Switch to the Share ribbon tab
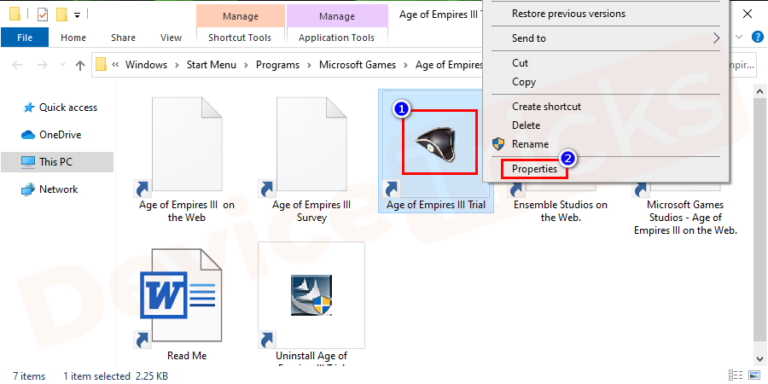Image resolution: width=768 pixels, height=384 pixels. [x=123, y=37]
